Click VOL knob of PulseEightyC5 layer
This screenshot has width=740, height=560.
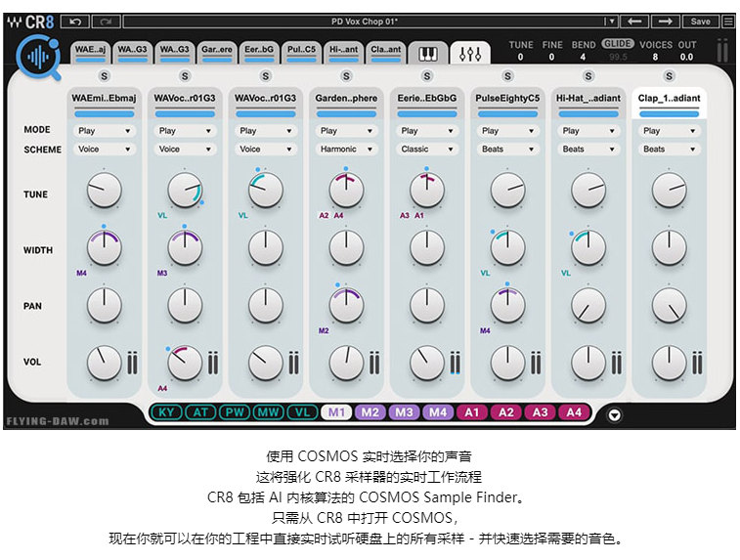point(507,363)
